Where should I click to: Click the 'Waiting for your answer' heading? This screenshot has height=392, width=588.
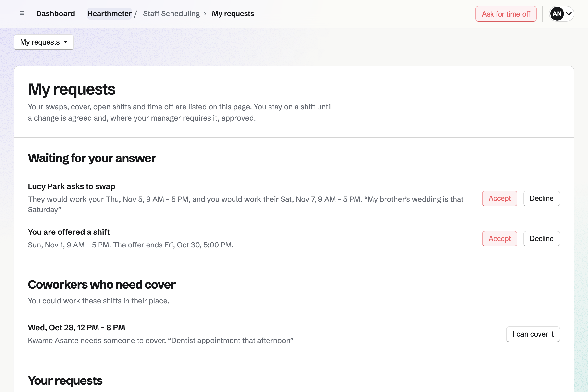[92, 158]
